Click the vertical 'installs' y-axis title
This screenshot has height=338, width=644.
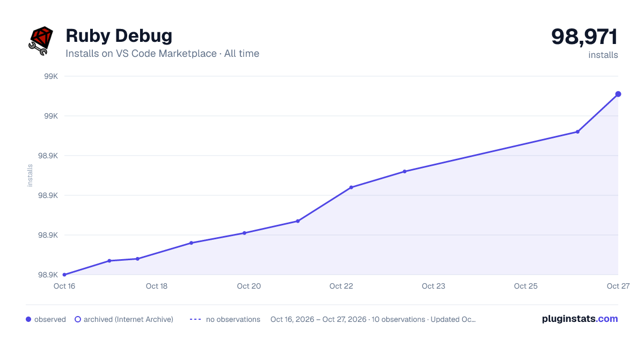pos(30,175)
